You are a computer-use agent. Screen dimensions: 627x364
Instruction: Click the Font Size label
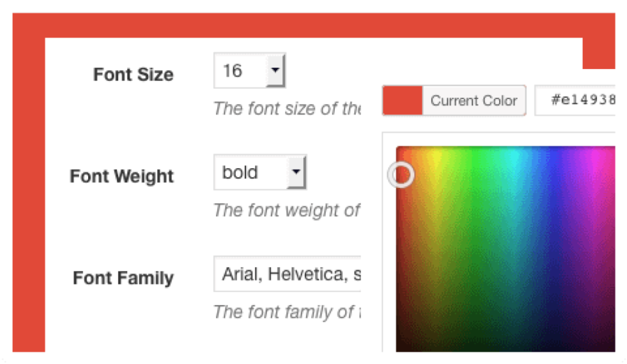coord(133,75)
